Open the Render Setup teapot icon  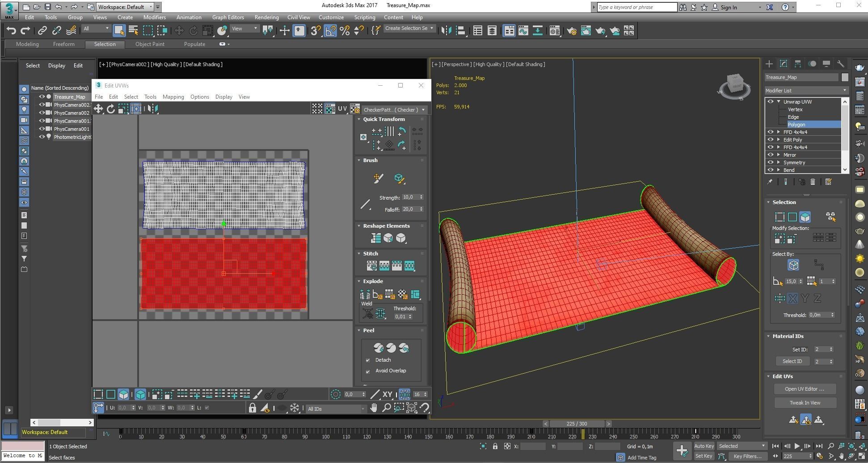pos(572,30)
